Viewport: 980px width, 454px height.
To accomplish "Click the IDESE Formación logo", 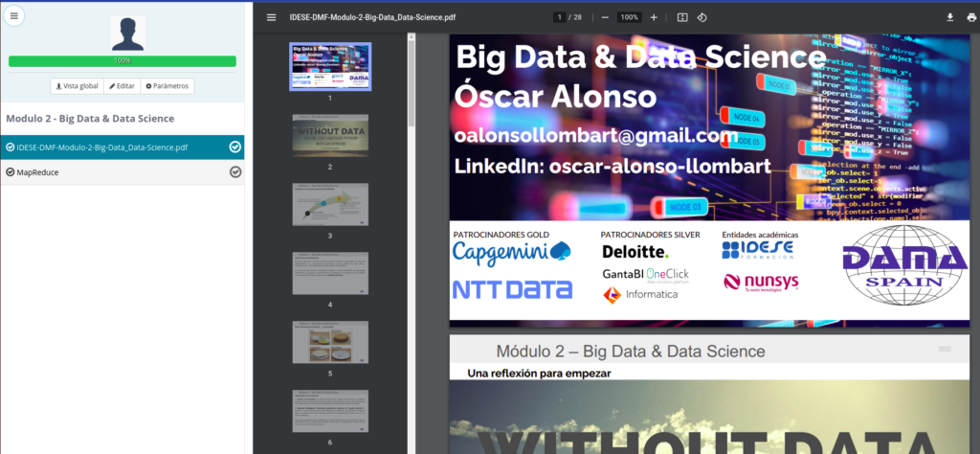I will click(758, 251).
